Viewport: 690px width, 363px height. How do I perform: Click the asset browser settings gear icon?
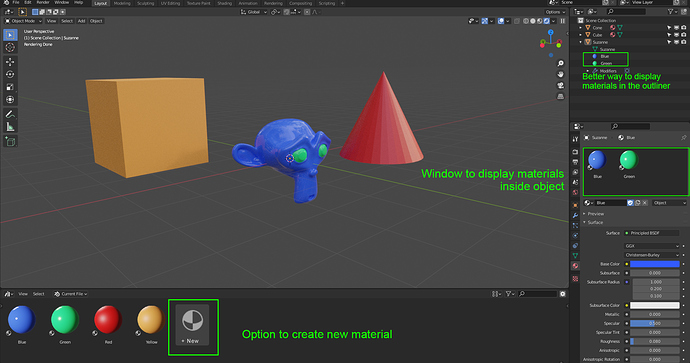[x=562, y=294]
